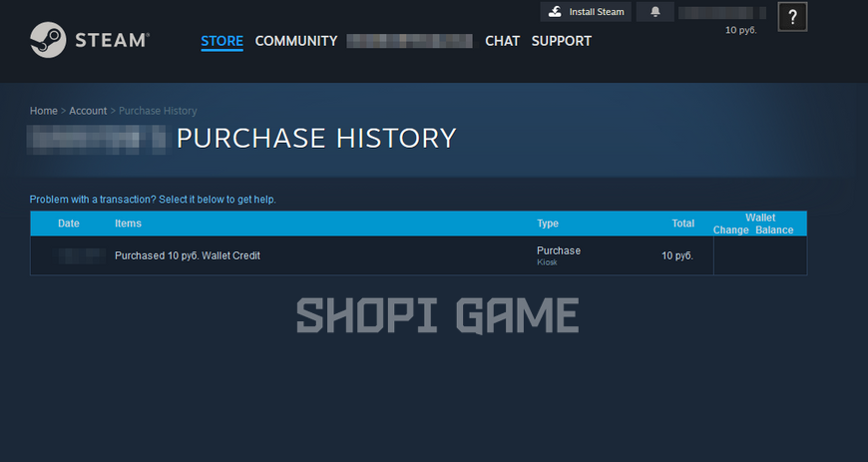Open the blurred account name dropdown
The image size is (868, 462).
[722, 13]
